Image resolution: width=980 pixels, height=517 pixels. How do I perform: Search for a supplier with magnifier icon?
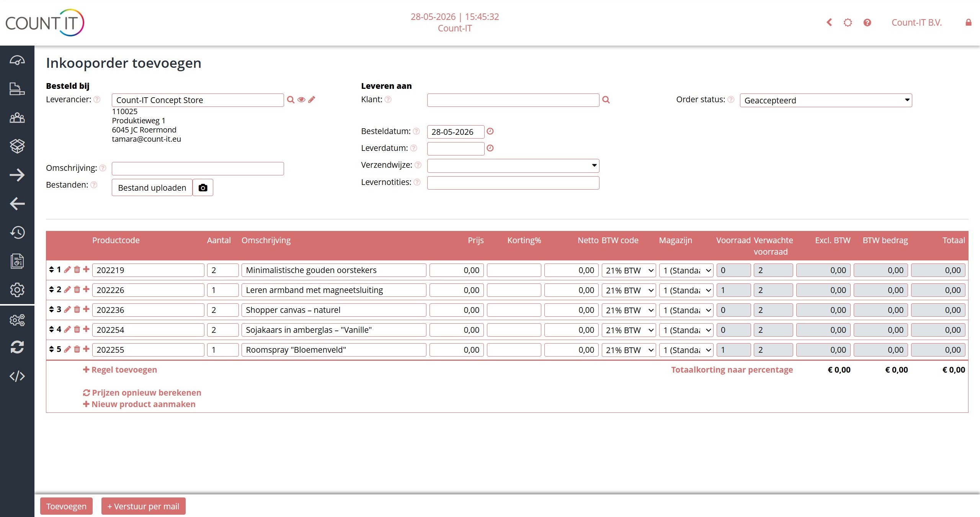tap(291, 100)
